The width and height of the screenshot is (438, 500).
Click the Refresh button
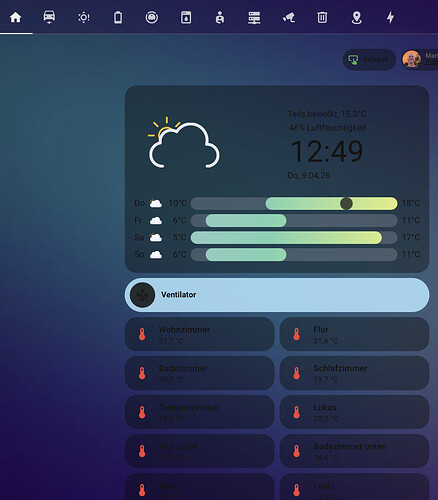[x=369, y=60]
